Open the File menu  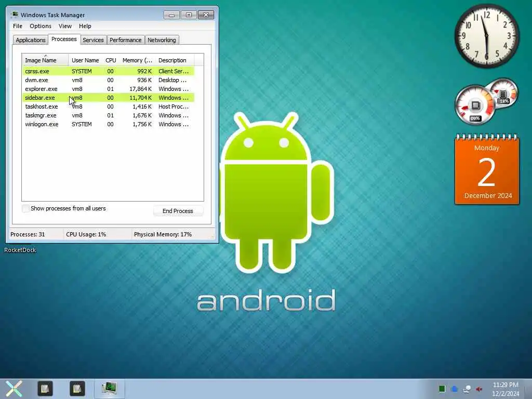click(x=18, y=26)
